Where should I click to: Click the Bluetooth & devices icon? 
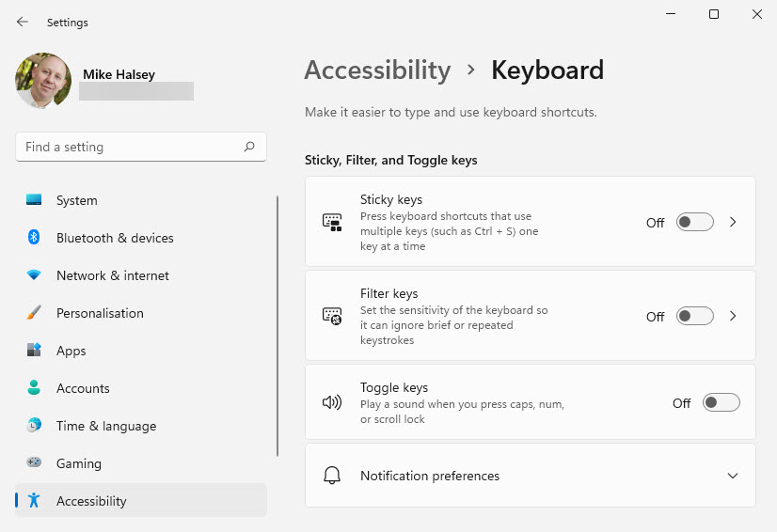[34, 238]
